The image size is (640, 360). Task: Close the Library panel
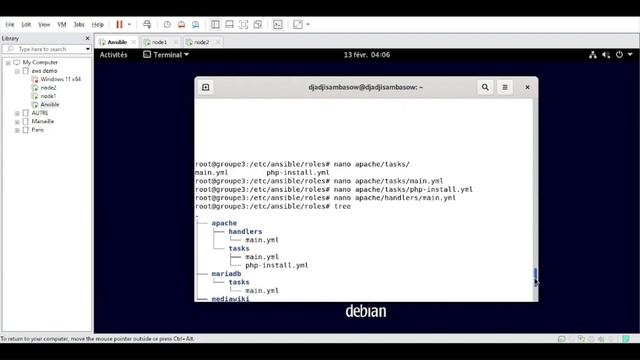coord(87,38)
